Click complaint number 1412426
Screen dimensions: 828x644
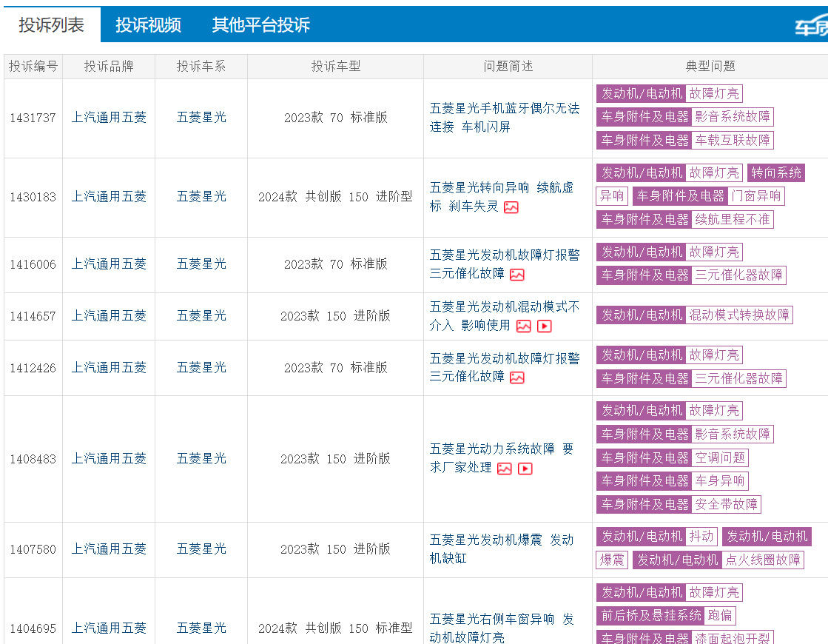[33, 368]
